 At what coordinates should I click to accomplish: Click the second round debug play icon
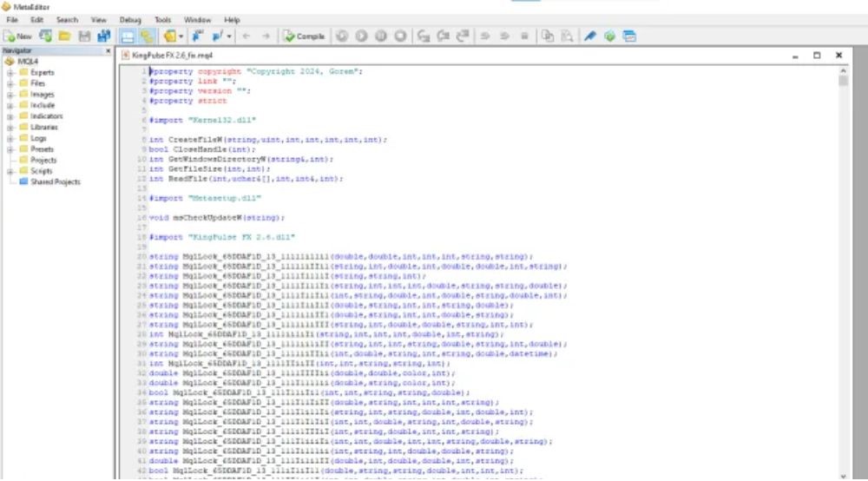(361, 36)
